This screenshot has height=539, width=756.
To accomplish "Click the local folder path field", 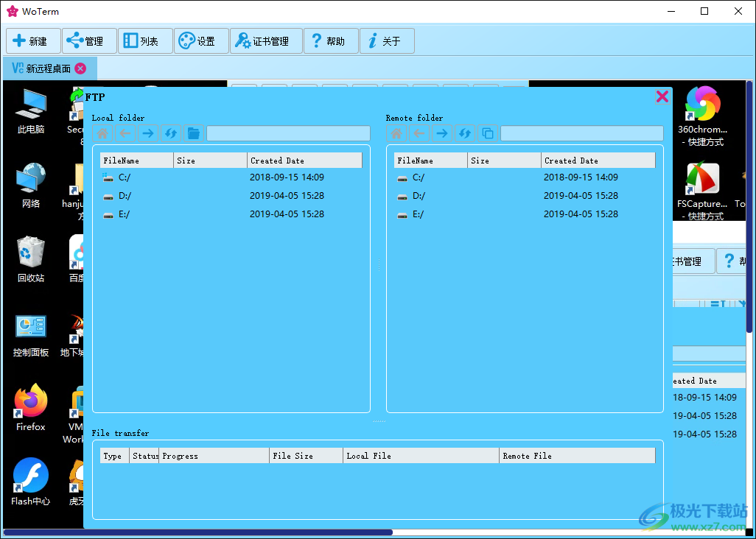I will [x=288, y=133].
